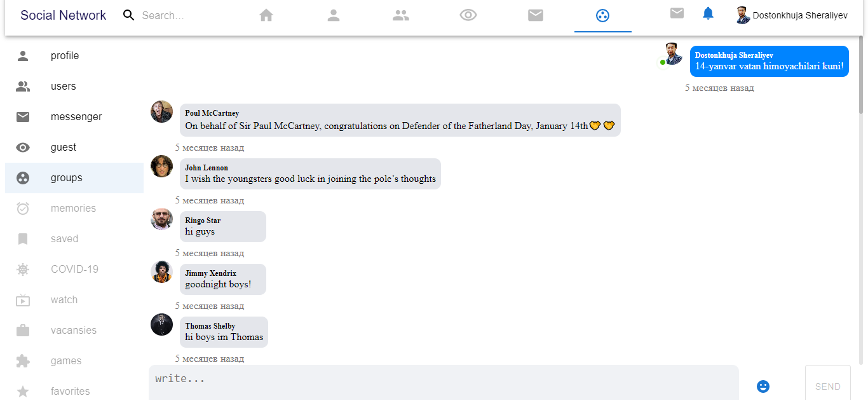Open the profile menu item
868x417 pixels.
point(74,56)
